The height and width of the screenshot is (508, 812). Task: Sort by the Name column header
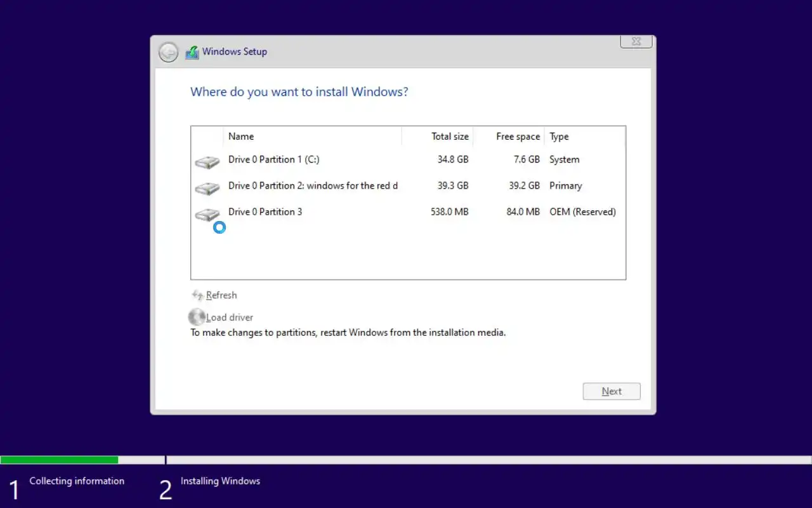point(312,137)
